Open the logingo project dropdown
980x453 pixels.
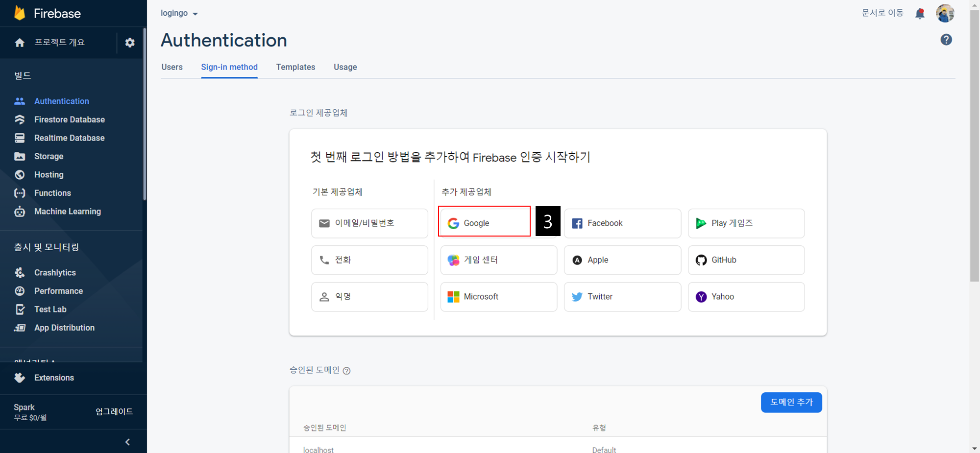click(179, 13)
